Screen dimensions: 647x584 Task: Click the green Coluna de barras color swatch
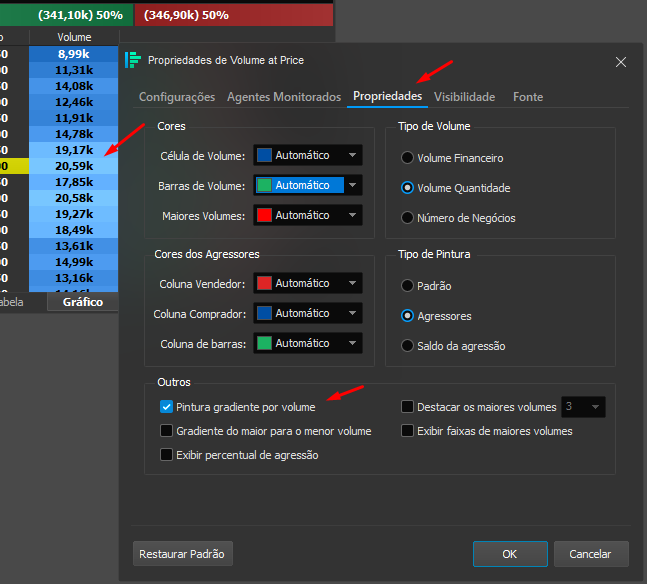pos(264,343)
